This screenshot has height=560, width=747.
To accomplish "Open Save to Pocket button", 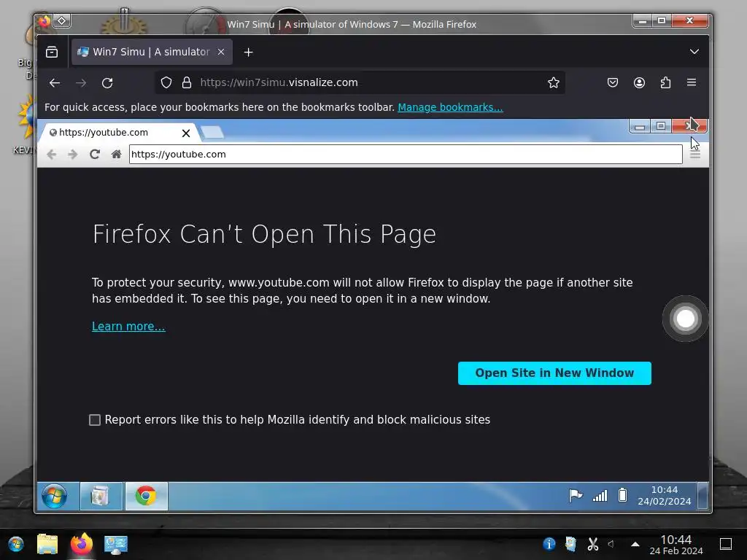I will point(613,83).
